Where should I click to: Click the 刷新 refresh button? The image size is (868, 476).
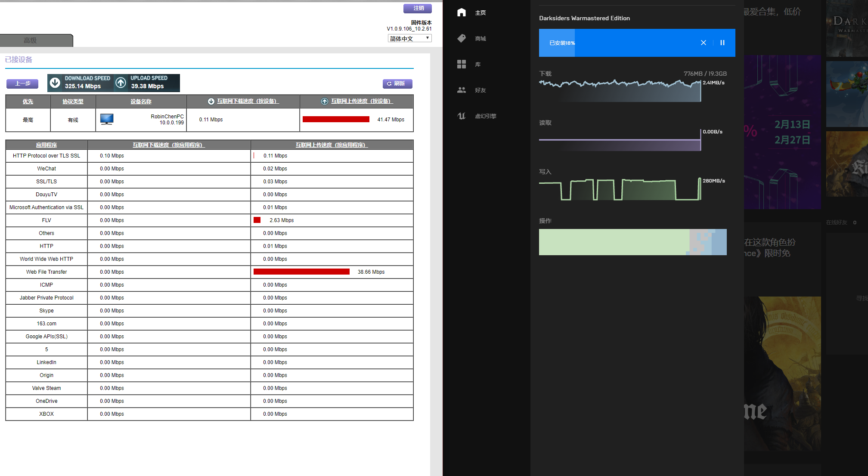point(397,83)
